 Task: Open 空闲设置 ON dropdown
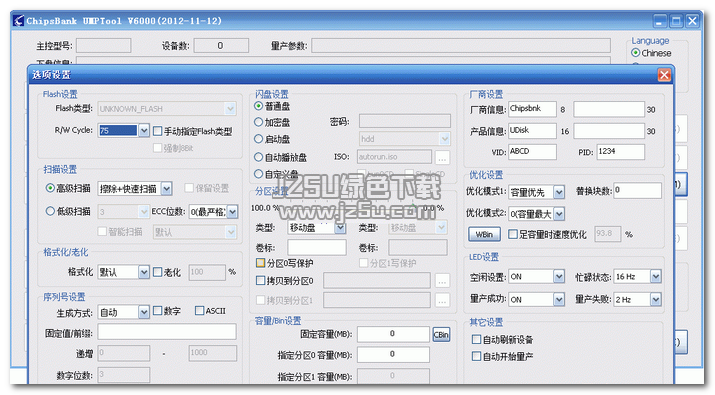[x=559, y=276]
